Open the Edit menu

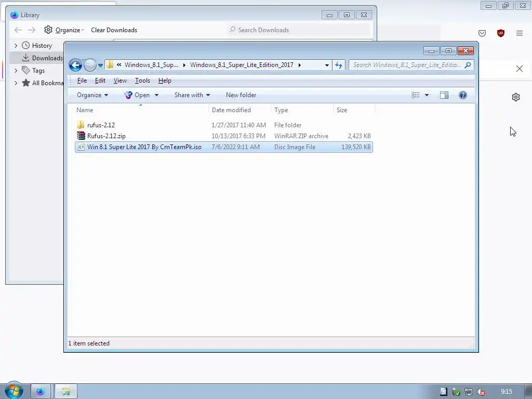click(100, 81)
